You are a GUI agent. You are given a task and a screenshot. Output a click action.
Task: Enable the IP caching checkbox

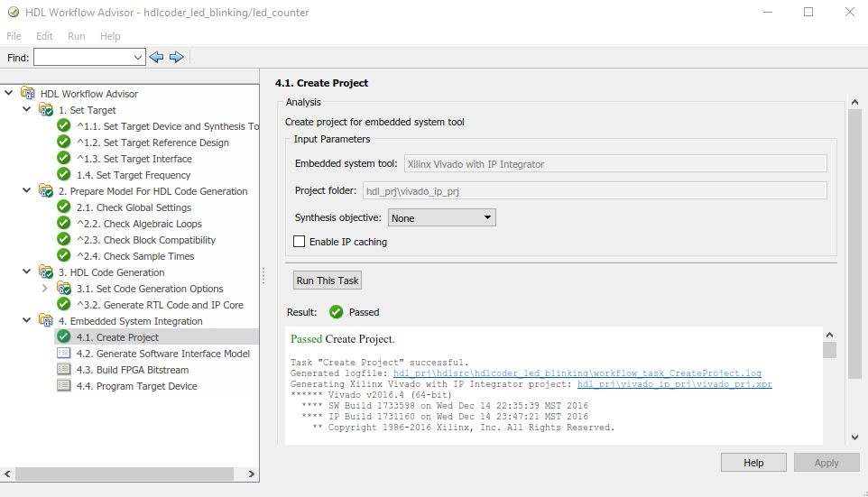coord(300,242)
